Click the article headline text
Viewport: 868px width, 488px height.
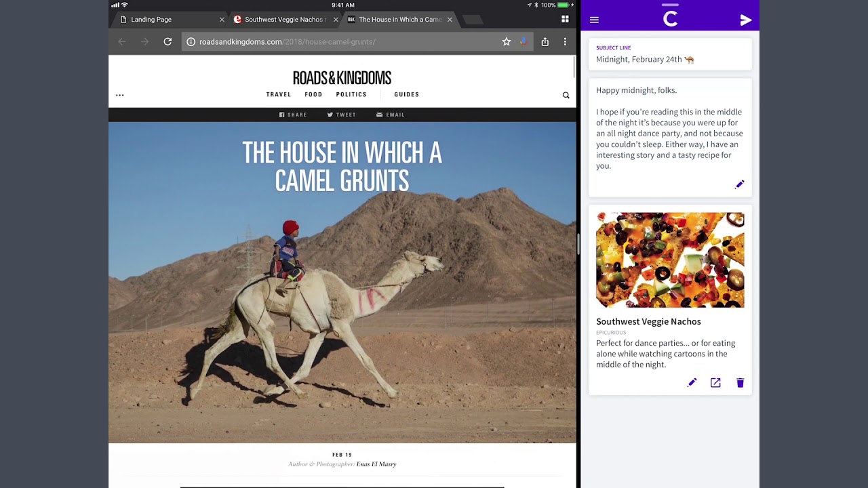tap(342, 167)
